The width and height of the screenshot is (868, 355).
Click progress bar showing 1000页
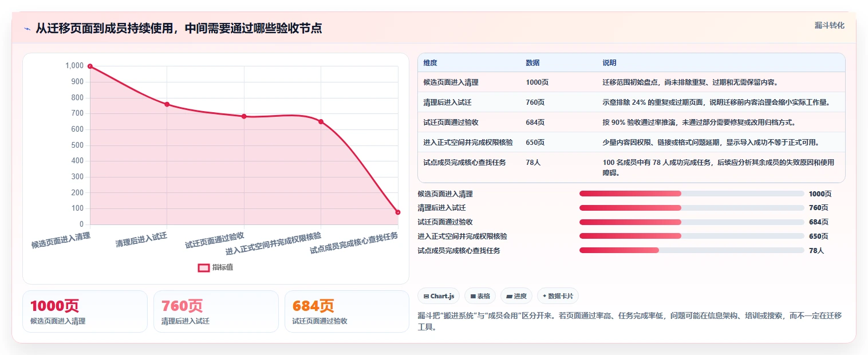[692, 194]
